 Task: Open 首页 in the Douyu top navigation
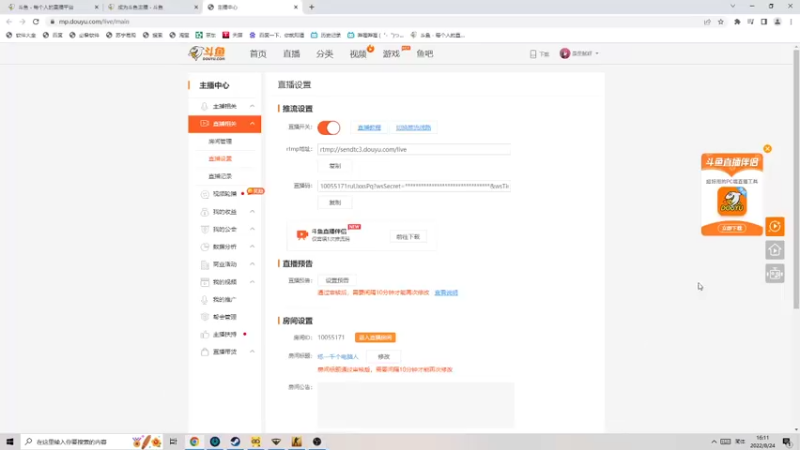click(258, 54)
